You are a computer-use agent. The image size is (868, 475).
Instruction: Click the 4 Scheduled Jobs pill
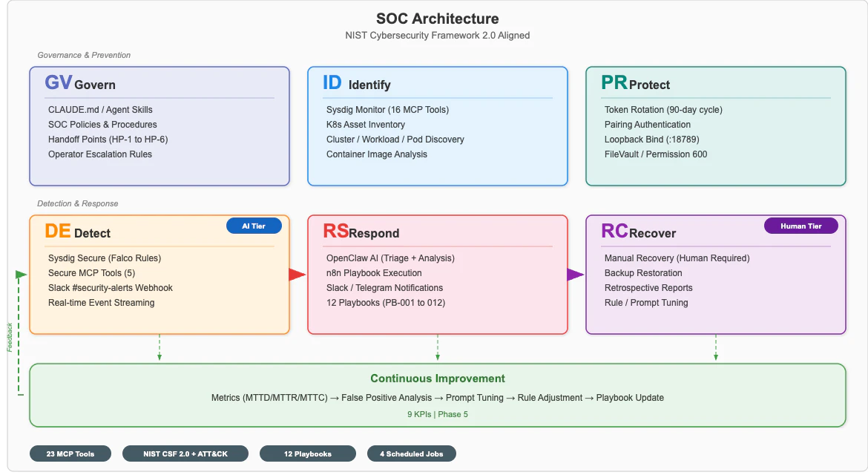coord(411,454)
